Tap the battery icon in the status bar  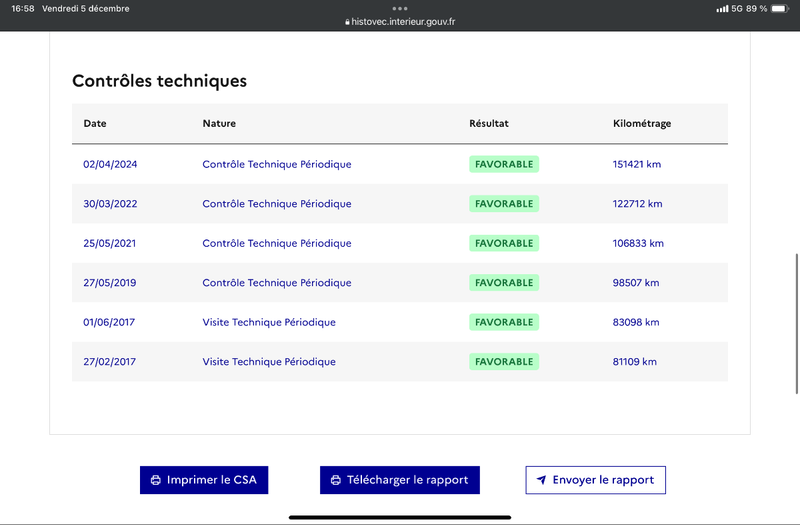779,8
